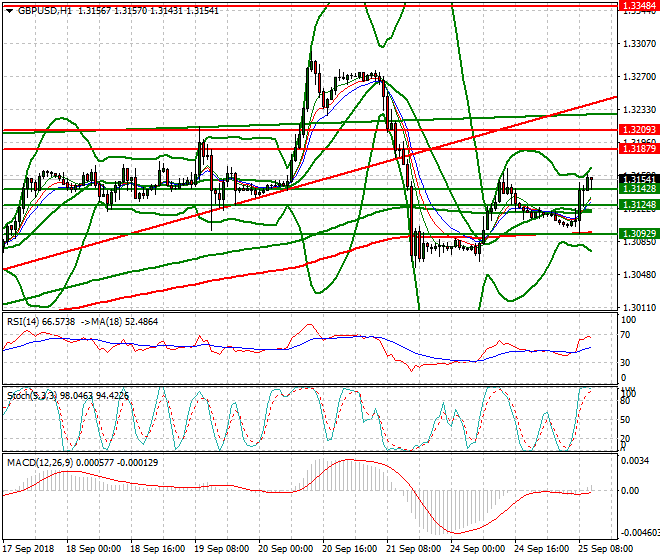Click the 17 Sep 2018 date label

pos(28,549)
